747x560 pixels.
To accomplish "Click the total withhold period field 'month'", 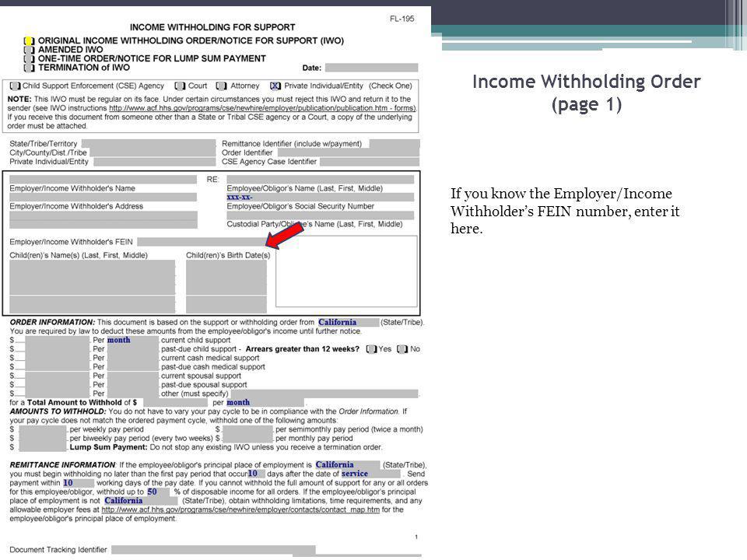I will (265, 402).
